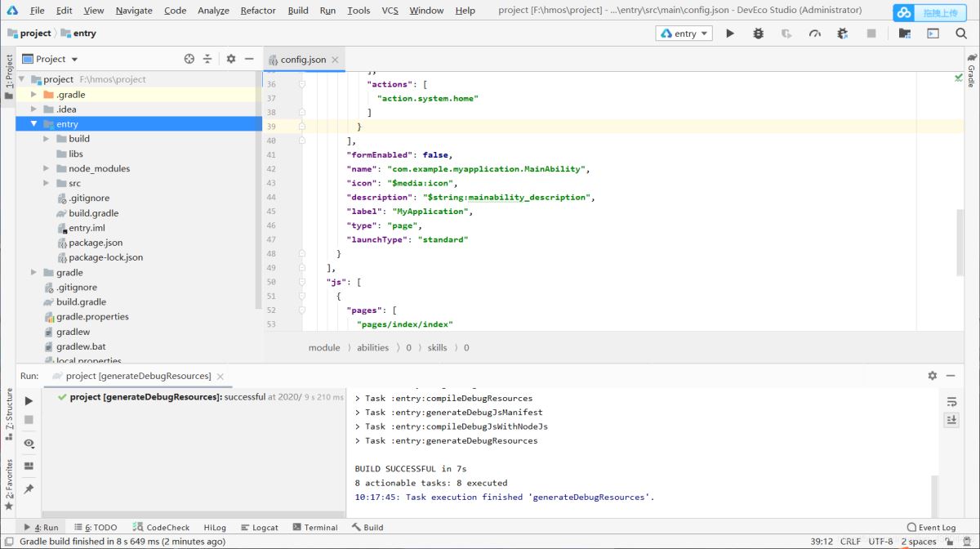Open the VCS menu
Image resolution: width=980 pixels, height=549 pixels.
(390, 11)
